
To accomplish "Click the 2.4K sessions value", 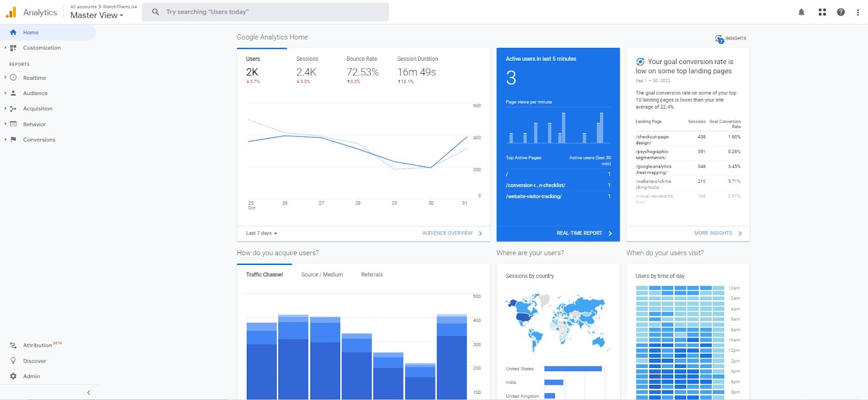I will (x=306, y=72).
